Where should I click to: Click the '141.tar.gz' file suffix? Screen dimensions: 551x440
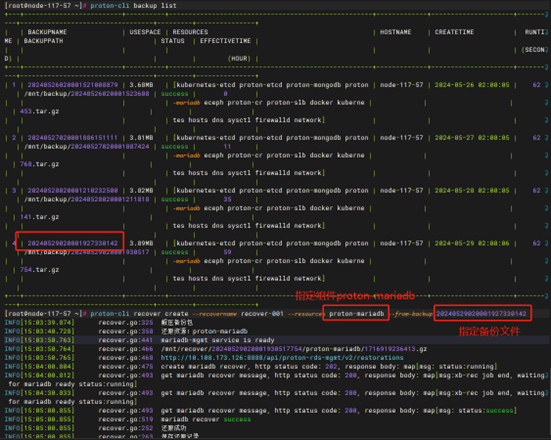coord(39,217)
